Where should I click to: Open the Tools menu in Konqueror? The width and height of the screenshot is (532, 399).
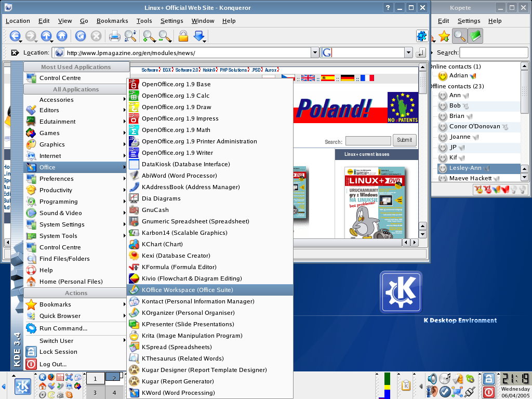tap(144, 21)
